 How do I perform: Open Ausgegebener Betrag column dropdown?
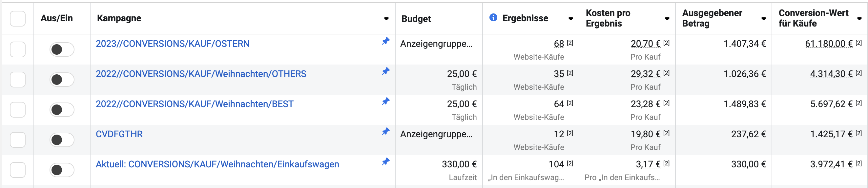[763, 19]
